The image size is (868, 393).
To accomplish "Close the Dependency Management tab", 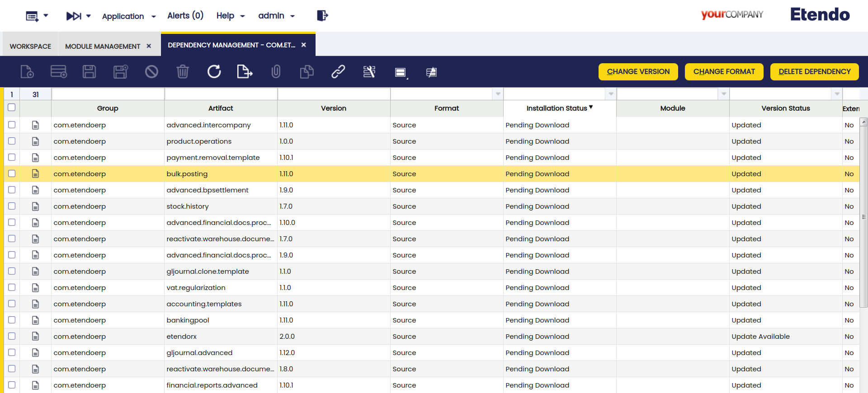I will tap(304, 45).
